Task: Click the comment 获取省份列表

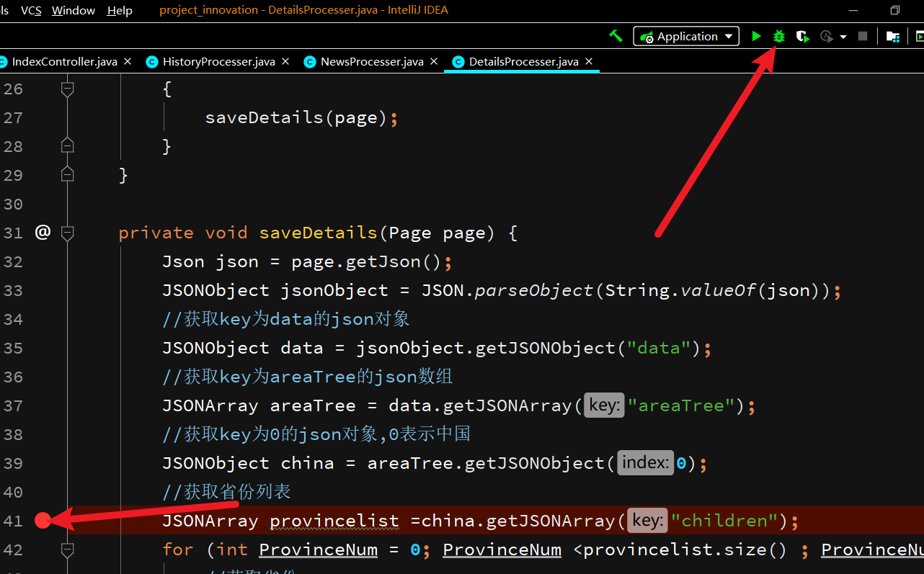Action: (226, 492)
